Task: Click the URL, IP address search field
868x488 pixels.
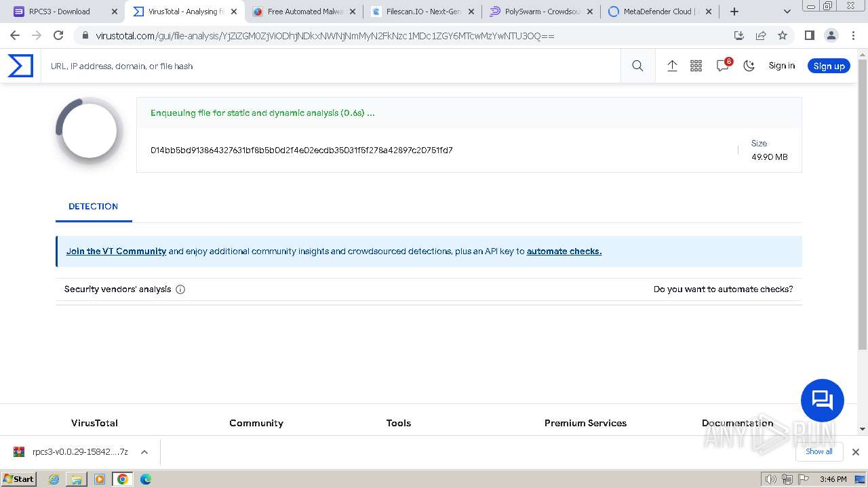Action: click(x=331, y=66)
